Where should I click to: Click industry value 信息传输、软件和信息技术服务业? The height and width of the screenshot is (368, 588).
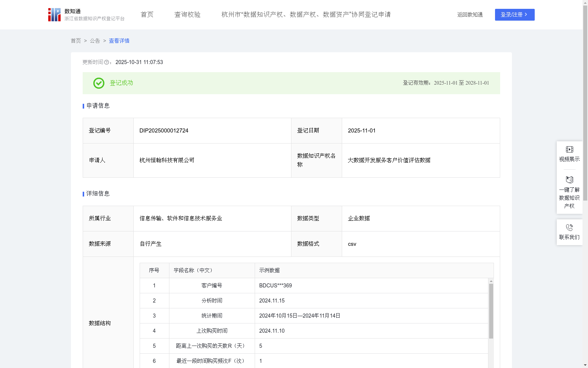point(181,219)
